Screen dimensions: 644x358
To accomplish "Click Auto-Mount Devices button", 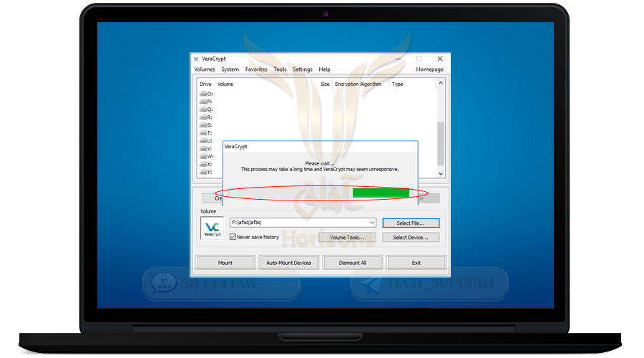I will [289, 263].
